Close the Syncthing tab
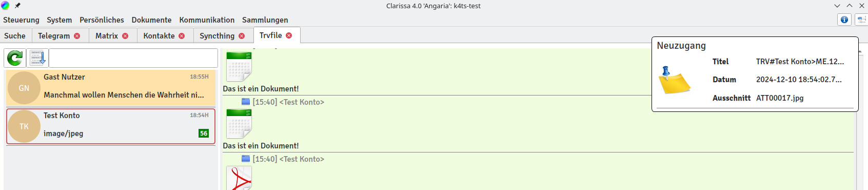The width and height of the screenshot is (868, 190). click(242, 36)
